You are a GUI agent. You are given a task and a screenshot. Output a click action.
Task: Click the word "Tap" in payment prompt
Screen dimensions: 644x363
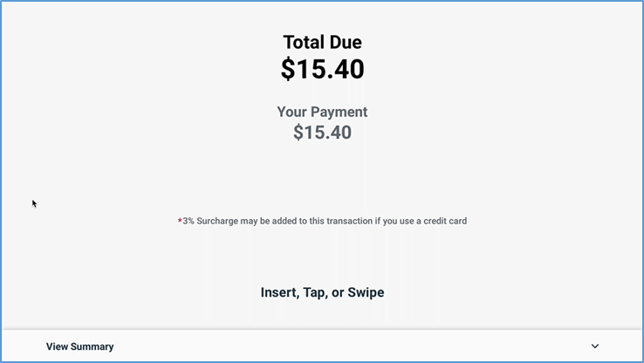pos(314,292)
